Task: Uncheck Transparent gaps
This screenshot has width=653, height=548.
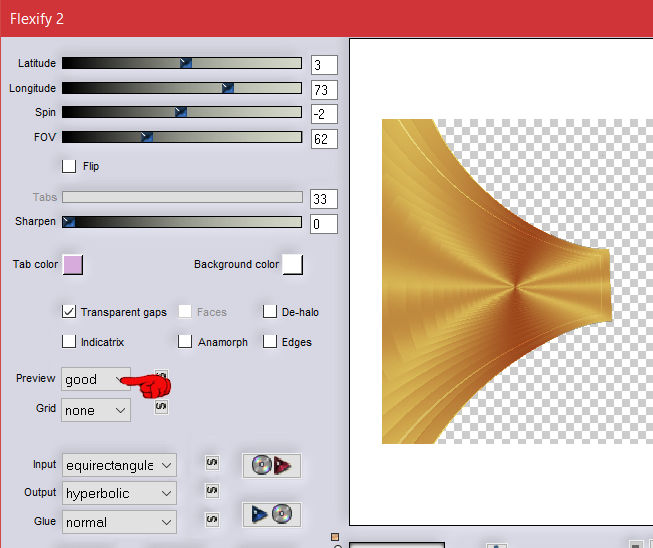Action: point(69,311)
